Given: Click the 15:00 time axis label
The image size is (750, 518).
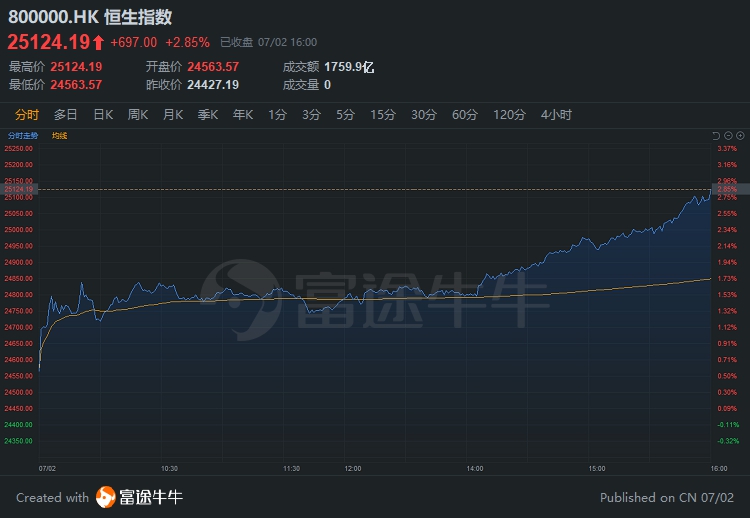Looking at the screenshot, I should (597, 469).
